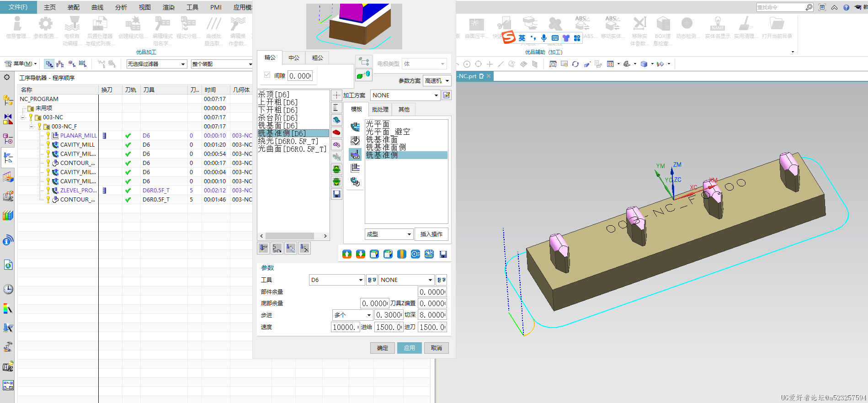The image size is (868, 403).
Task: Click the orange up-arrow icon in the bottom toolbar
Action: click(347, 254)
